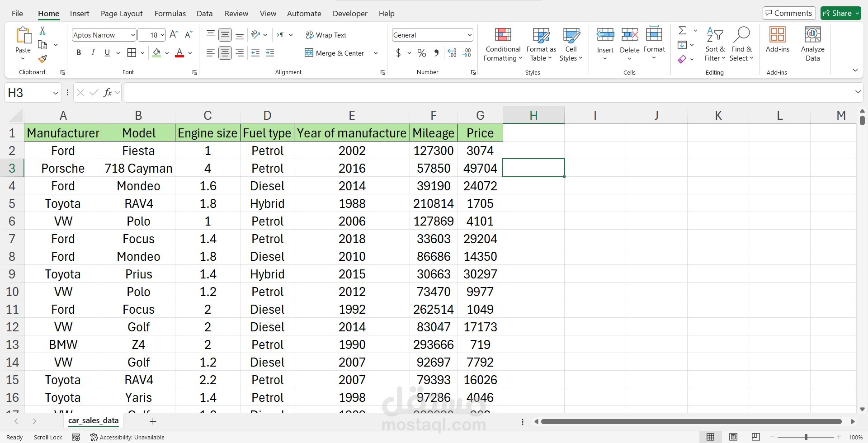Open the File menu

pos(17,14)
